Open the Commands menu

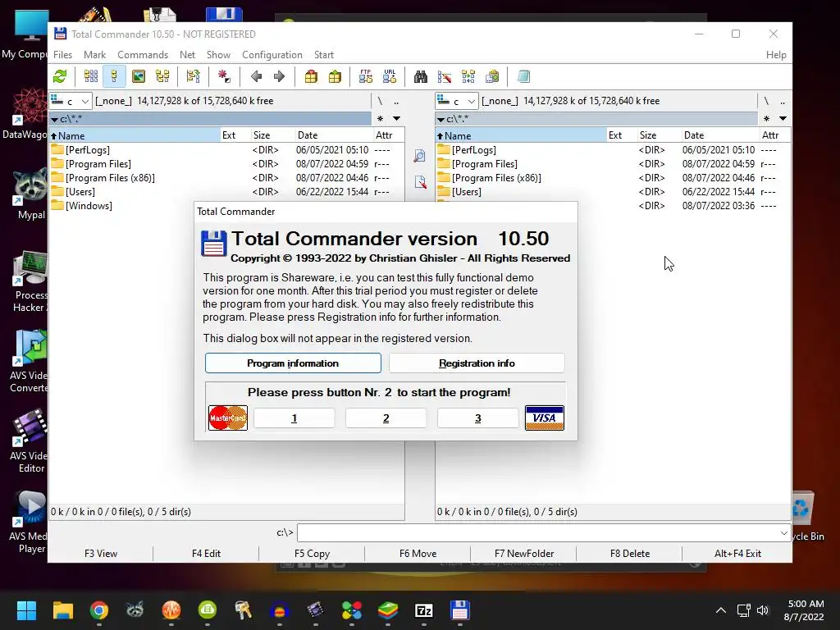point(143,55)
